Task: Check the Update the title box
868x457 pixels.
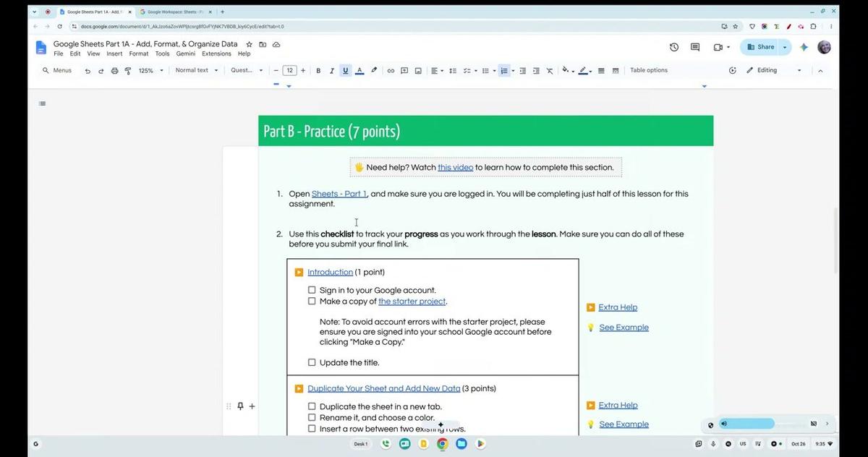Action: [x=312, y=362]
